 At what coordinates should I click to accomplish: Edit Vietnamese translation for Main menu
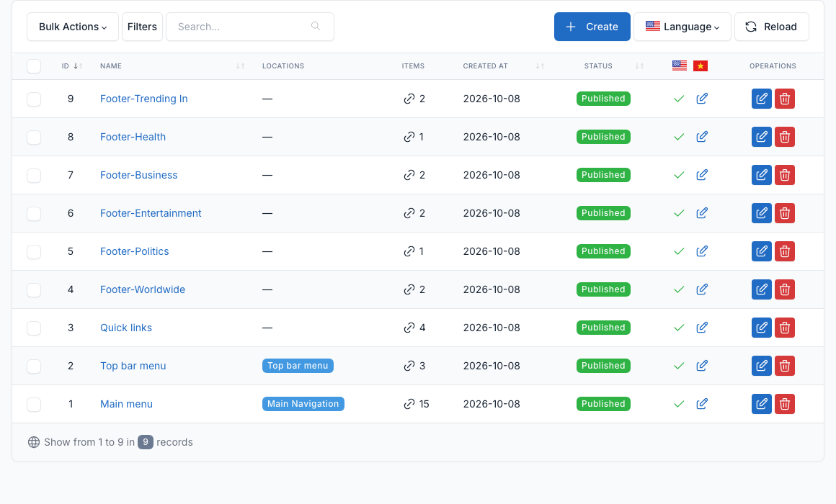tap(702, 404)
